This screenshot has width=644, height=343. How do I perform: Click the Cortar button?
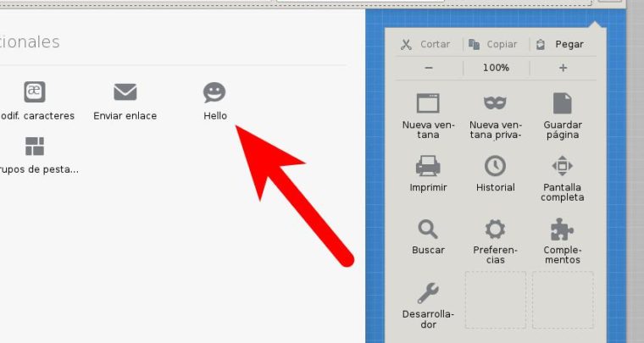pyautogui.click(x=427, y=44)
